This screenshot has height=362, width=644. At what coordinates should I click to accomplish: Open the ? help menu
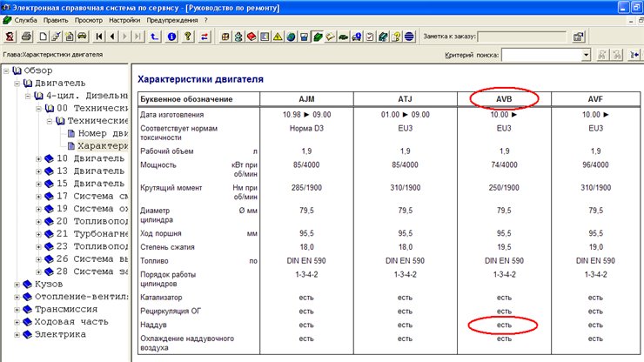click(x=205, y=20)
